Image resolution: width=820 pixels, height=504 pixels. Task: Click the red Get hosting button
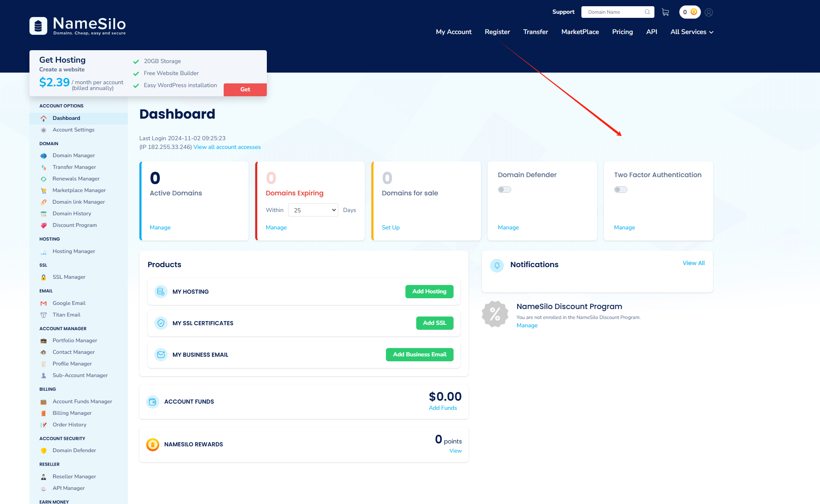[x=245, y=90]
